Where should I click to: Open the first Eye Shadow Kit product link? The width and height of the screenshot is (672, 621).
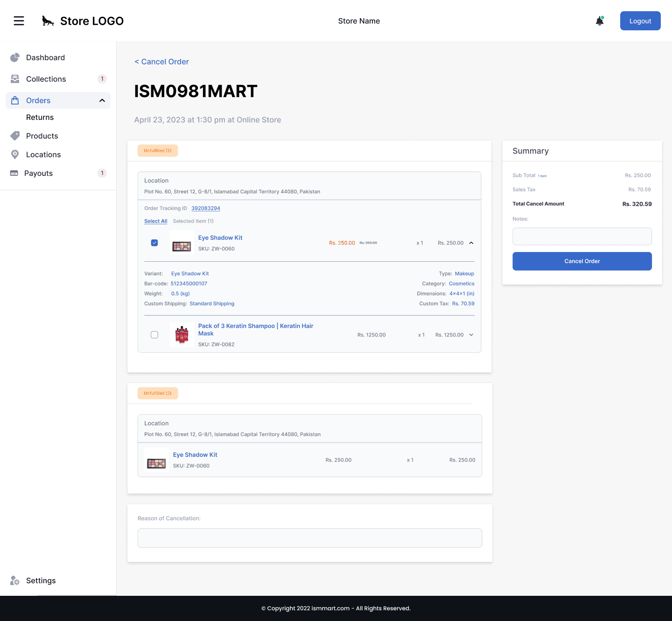(220, 237)
